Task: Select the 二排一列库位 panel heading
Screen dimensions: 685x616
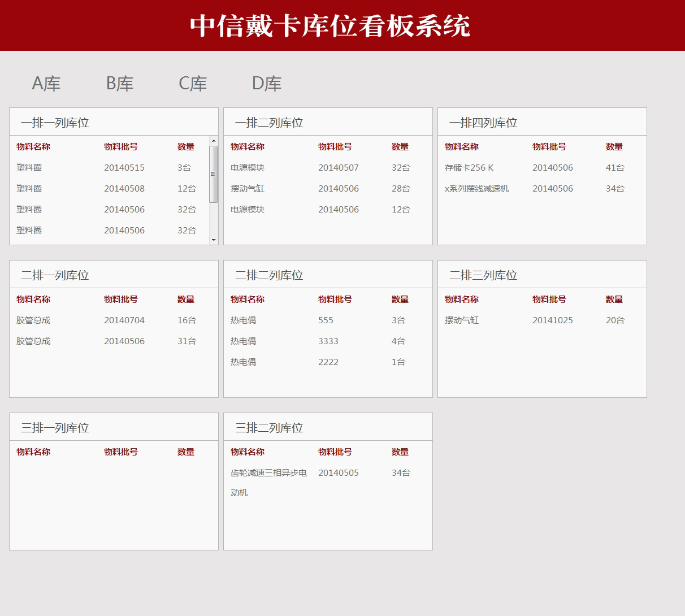Action: 55,275
